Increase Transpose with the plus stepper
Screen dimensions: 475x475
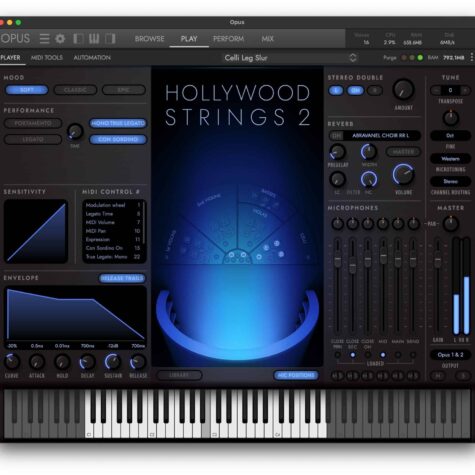tap(465, 90)
